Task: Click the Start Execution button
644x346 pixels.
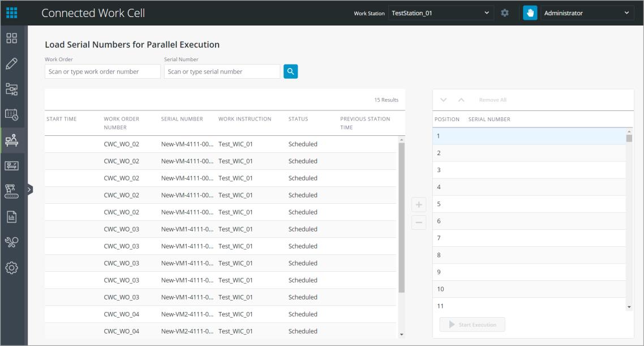Action: (x=473, y=324)
